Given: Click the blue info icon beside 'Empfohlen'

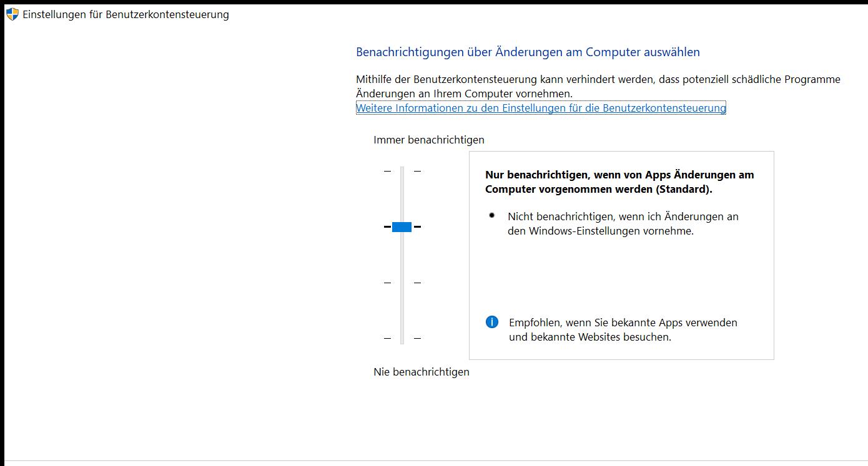Looking at the screenshot, I should [492, 322].
